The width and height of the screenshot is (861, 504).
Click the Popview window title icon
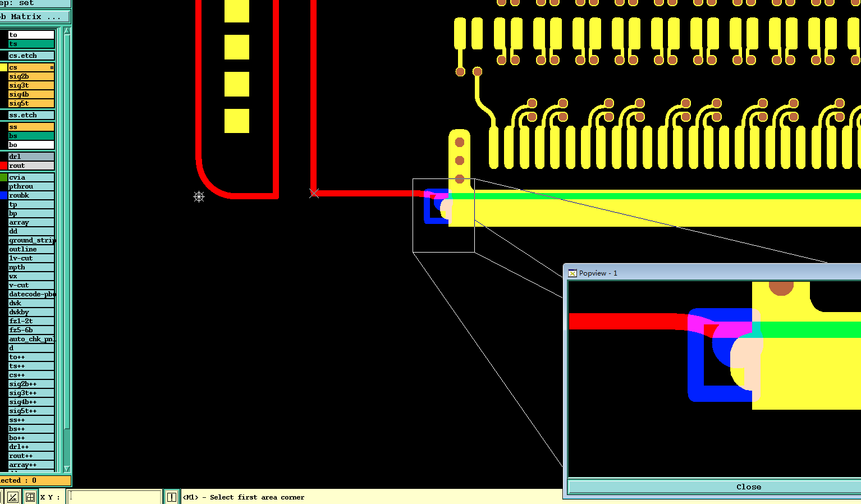[573, 273]
